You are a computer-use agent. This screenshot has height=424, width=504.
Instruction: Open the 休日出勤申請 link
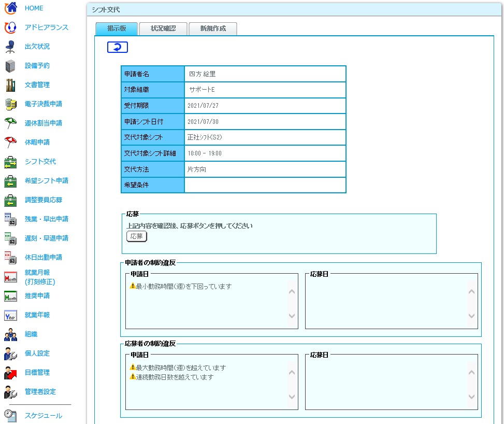pyautogui.click(x=44, y=258)
